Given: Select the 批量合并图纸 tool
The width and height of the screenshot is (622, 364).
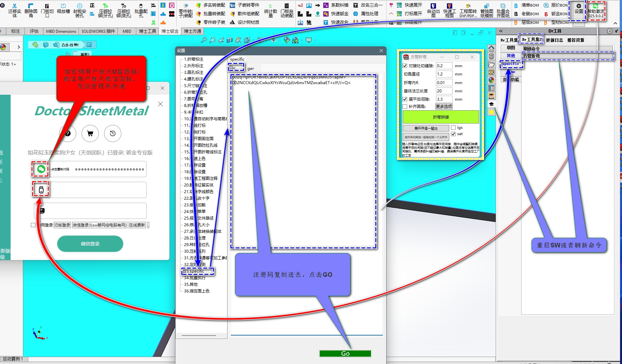Looking at the screenshot, I should click(503, 10).
